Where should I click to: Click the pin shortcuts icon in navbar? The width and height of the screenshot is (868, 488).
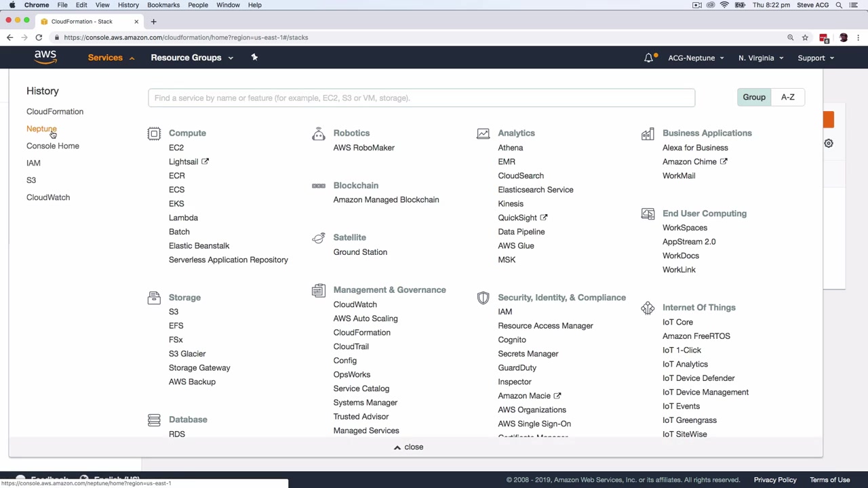(254, 58)
